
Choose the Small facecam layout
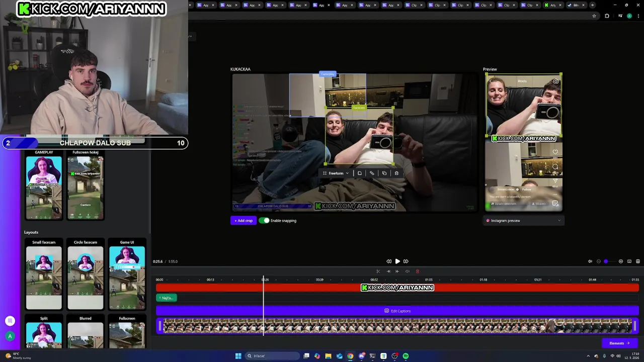pos(44,278)
